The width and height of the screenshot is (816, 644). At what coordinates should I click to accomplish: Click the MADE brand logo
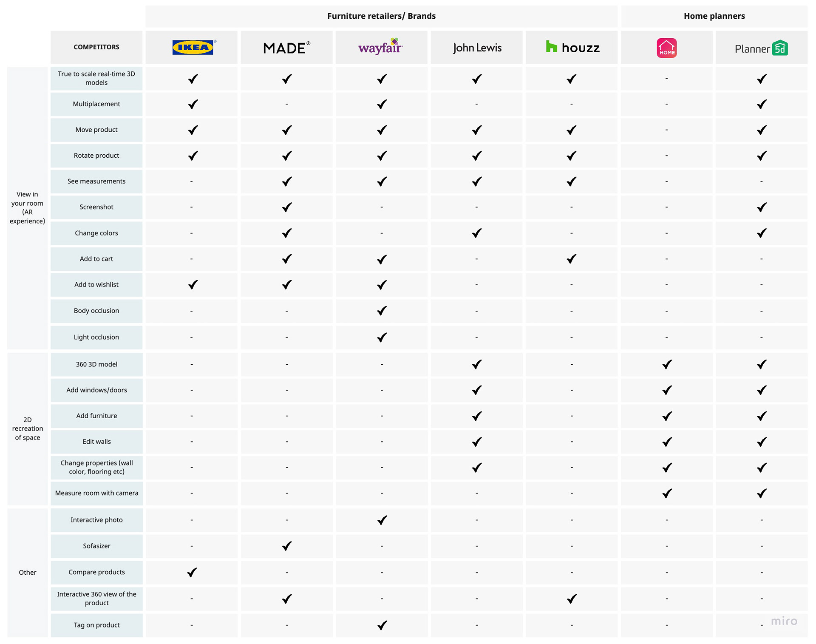tap(286, 48)
